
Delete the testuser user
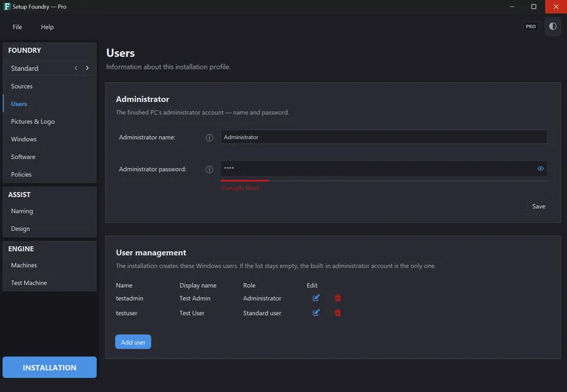[x=338, y=313]
